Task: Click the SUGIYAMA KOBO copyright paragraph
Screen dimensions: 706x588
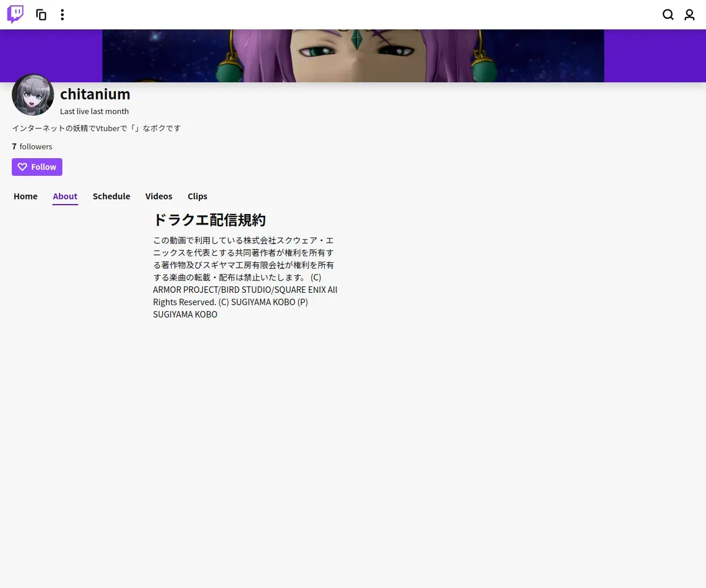Action: (245, 277)
